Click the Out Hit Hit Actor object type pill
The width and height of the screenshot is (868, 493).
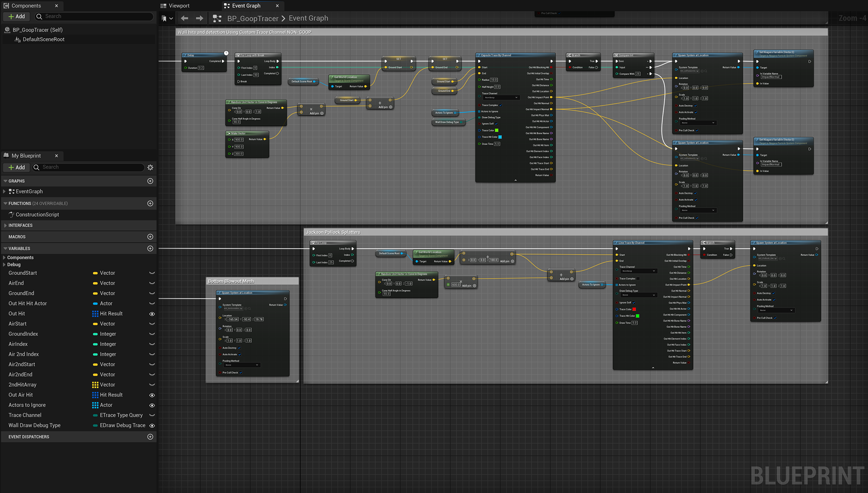coord(95,303)
